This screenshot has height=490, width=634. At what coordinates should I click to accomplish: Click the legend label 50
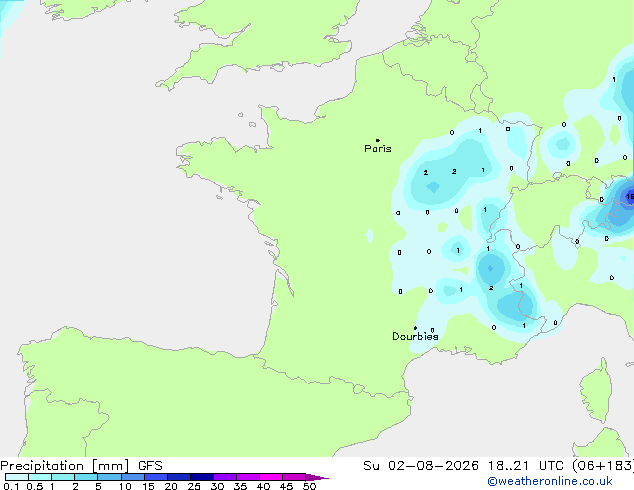(x=309, y=486)
